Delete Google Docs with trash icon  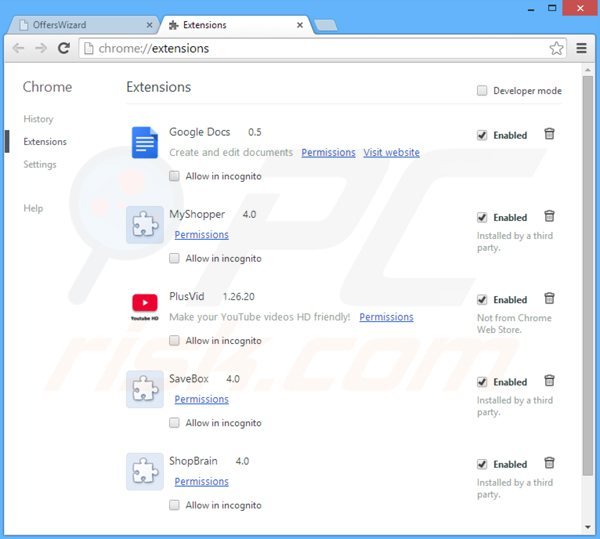coord(549,134)
